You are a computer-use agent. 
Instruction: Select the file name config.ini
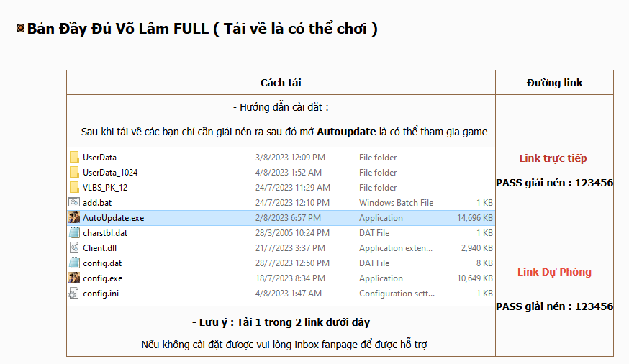click(x=101, y=294)
